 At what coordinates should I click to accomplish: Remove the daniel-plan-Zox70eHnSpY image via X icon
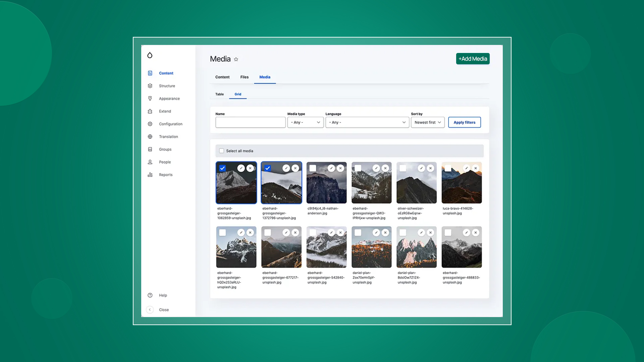(x=385, y=233)
